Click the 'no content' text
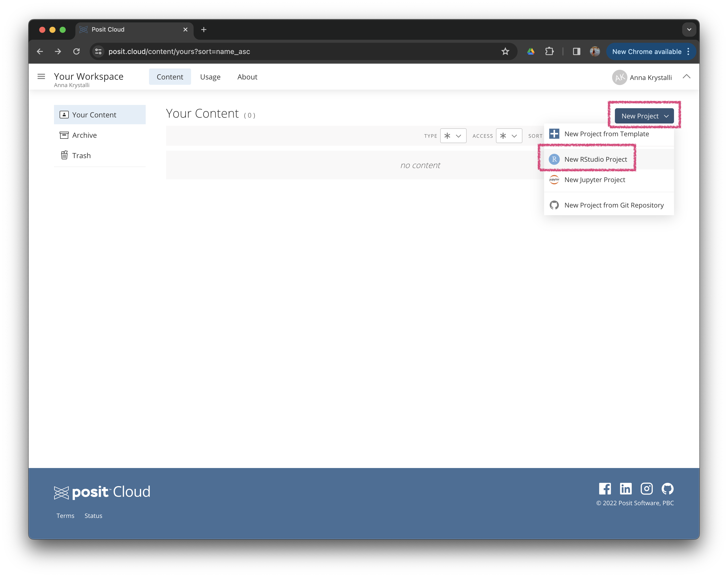The width and height of the screenshot is (728, 577). (x=420, y=165)
